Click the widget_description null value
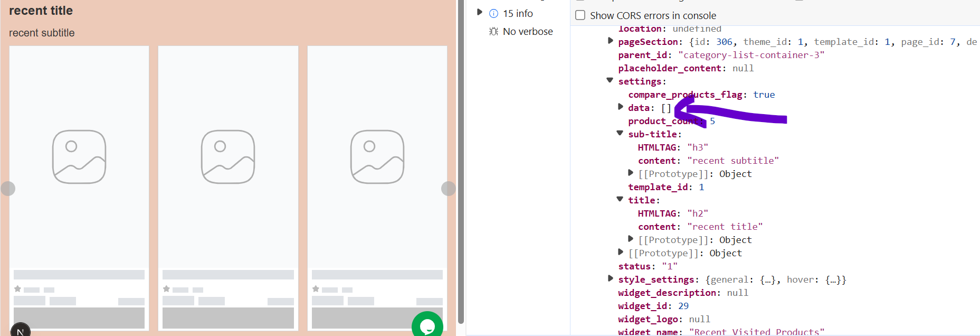This screenshot has height=336, width=980. pyautogui.click(x=737, y=293)
